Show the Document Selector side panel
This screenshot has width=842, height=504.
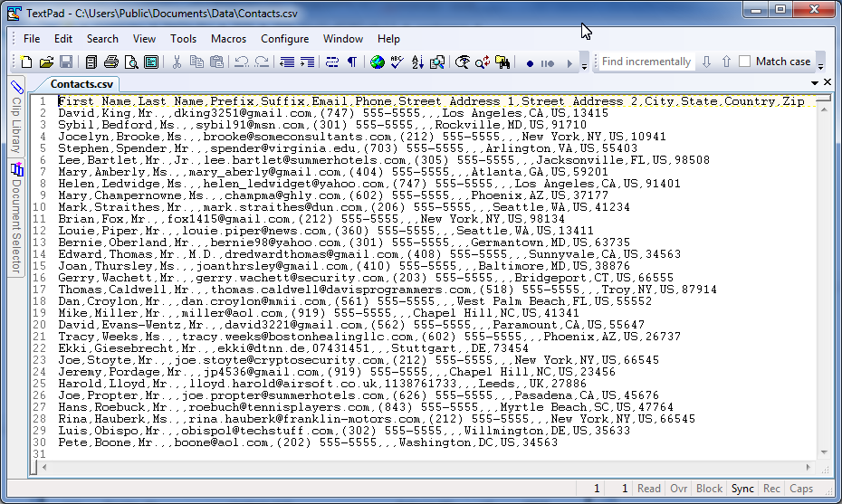point(16,217)
